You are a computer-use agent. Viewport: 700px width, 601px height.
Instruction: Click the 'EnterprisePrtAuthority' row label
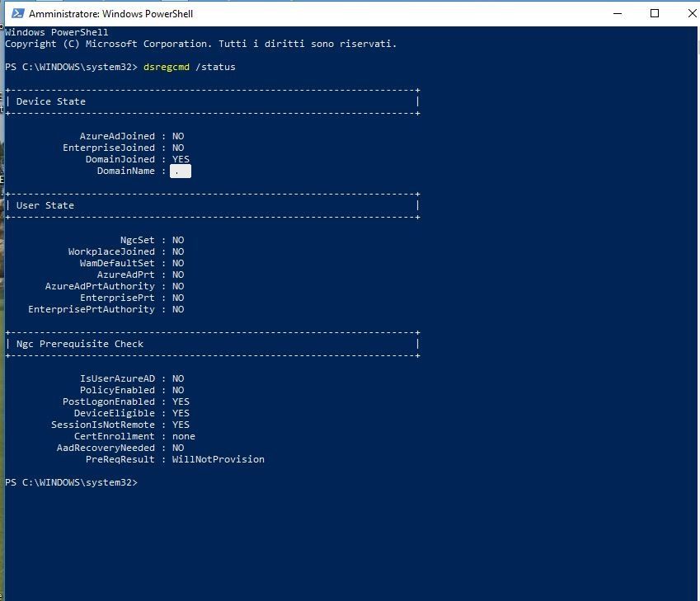click(x=92, y=309)
